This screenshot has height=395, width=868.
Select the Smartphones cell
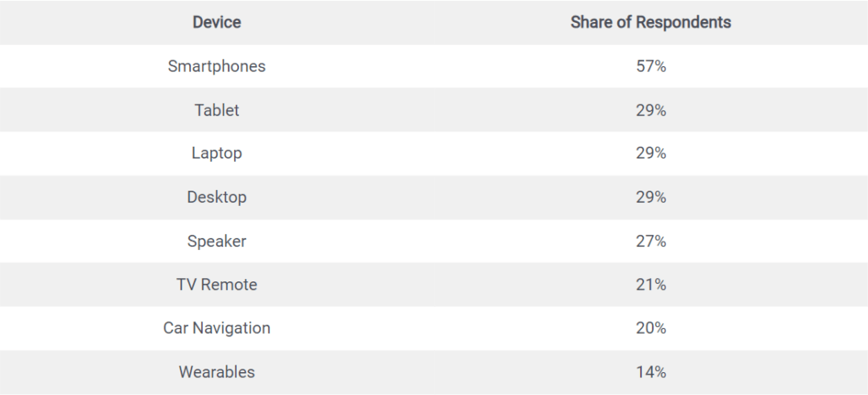[x=216, y=66]
